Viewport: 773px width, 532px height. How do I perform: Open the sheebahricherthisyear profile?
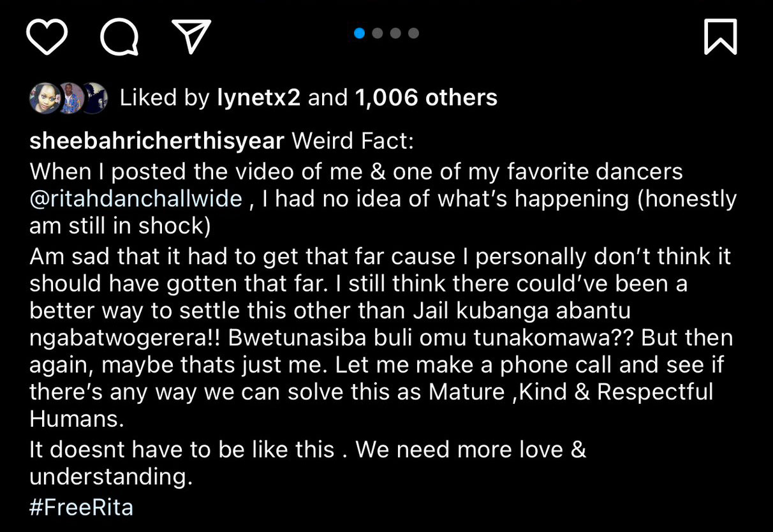coord(156,141)
